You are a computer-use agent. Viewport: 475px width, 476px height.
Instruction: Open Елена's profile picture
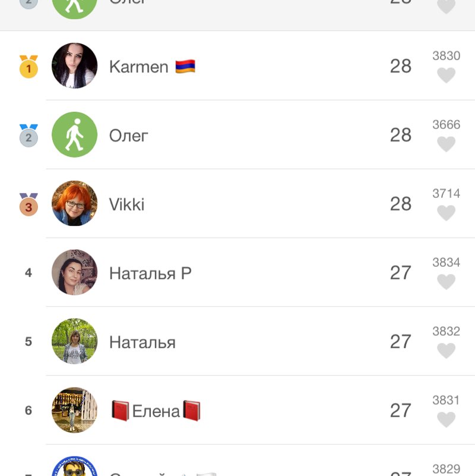point(74,410)
